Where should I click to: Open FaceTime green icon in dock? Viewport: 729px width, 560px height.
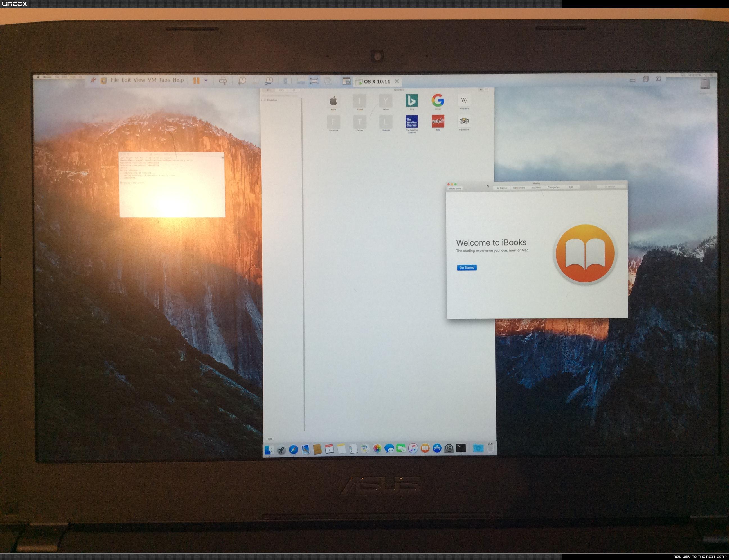pyautogui.click(x=401, y=449)
